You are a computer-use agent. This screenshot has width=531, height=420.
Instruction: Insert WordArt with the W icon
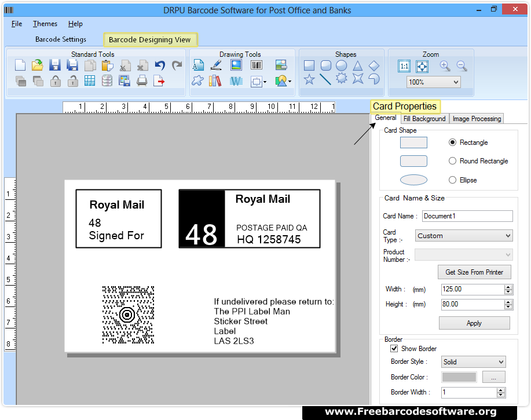click(236, 81)
